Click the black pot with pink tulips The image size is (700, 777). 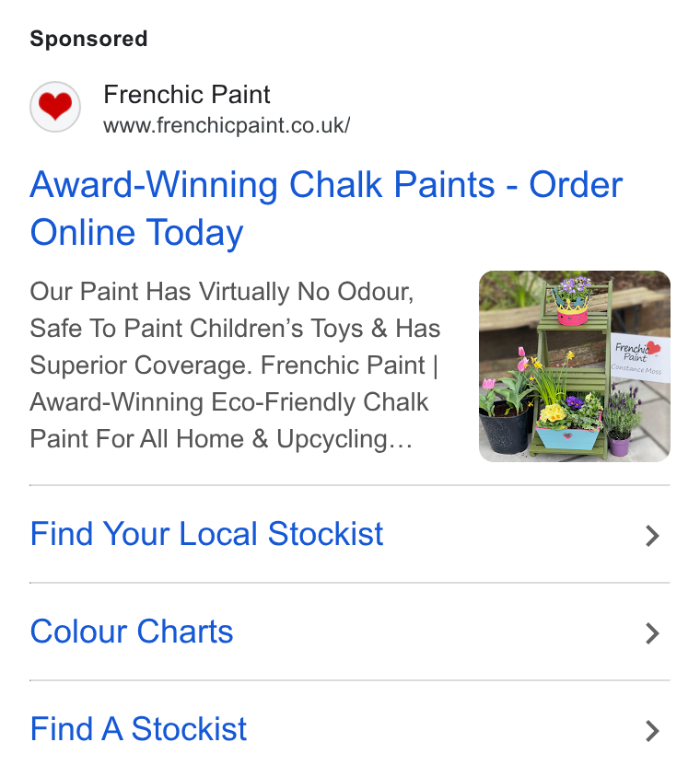pos(506,425)
